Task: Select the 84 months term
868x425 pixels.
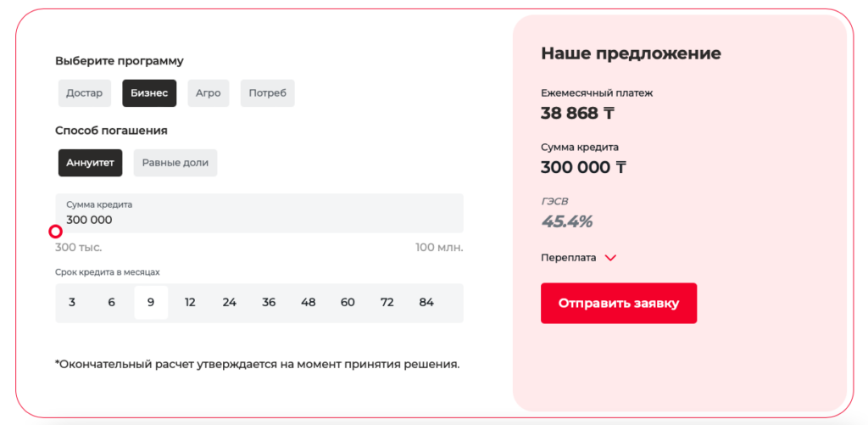Action: click(x=426, y=302)
